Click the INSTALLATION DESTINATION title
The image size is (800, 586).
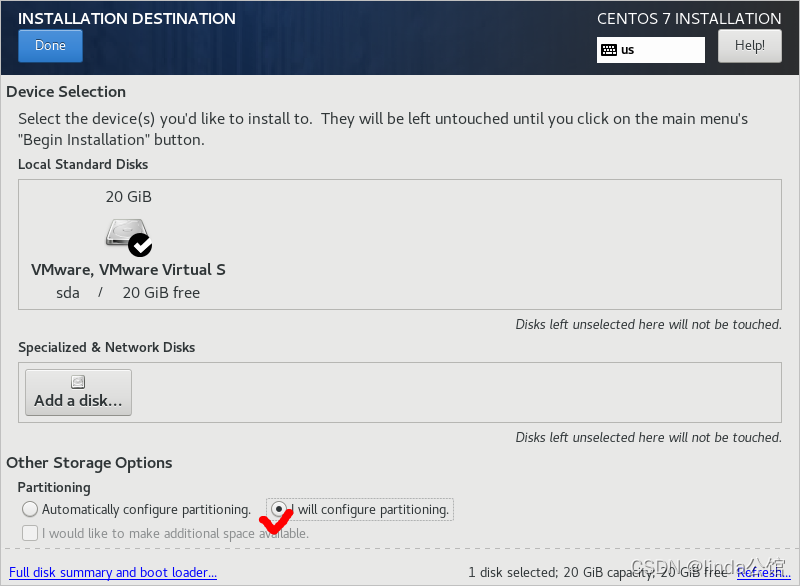pyautogui.click(x=127, y=18)
